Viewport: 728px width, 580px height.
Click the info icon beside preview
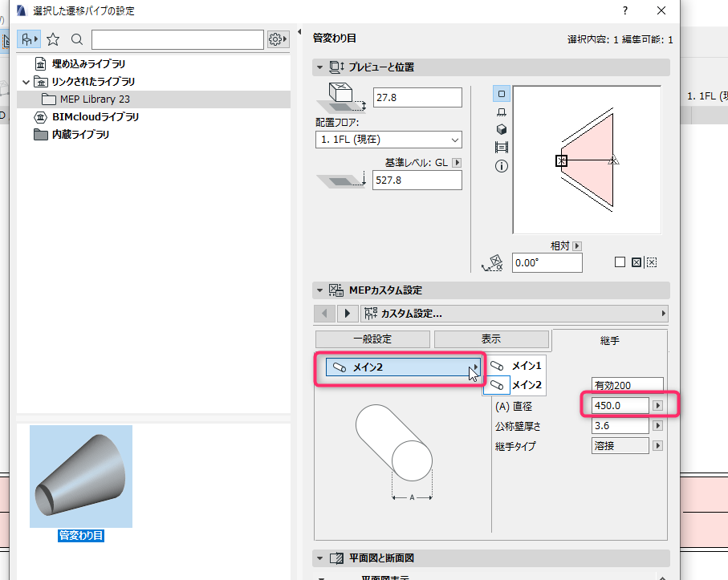[502, 166]
